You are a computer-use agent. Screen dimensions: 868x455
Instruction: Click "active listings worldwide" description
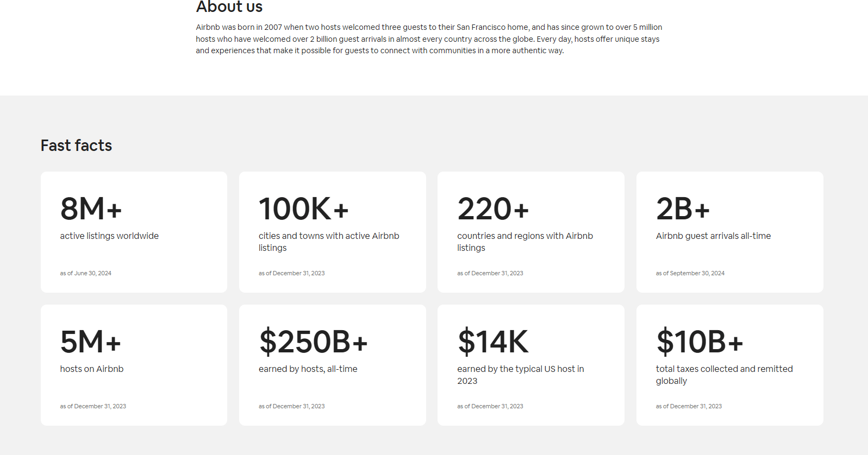pos(109,236)
